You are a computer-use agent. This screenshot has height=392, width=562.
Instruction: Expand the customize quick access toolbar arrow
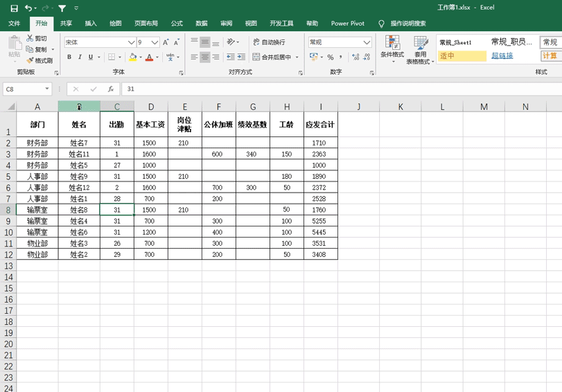(x=76, y=8)
